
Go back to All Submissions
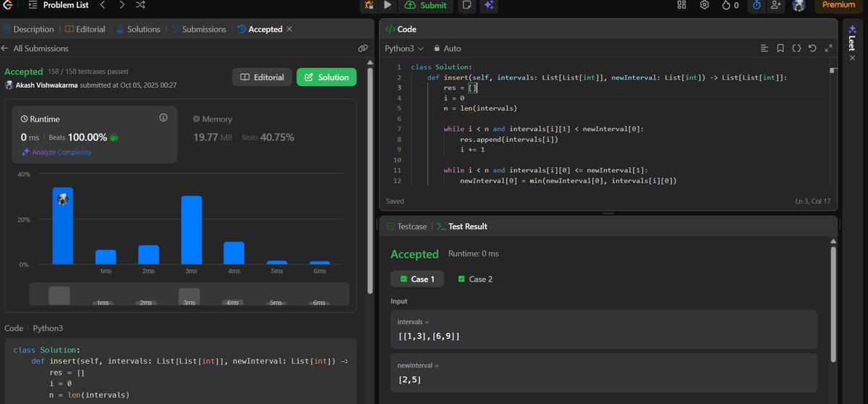coord(35,49)
